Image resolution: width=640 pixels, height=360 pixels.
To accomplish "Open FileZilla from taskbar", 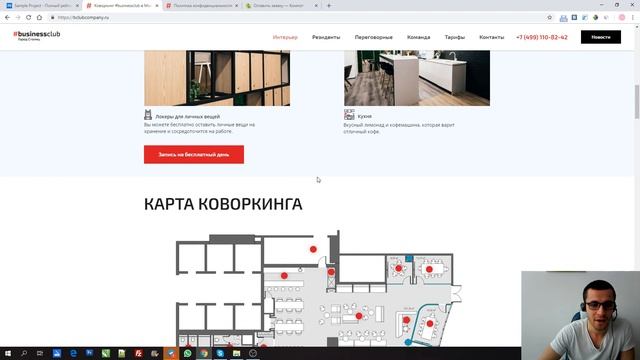I will tap(138, 353).
